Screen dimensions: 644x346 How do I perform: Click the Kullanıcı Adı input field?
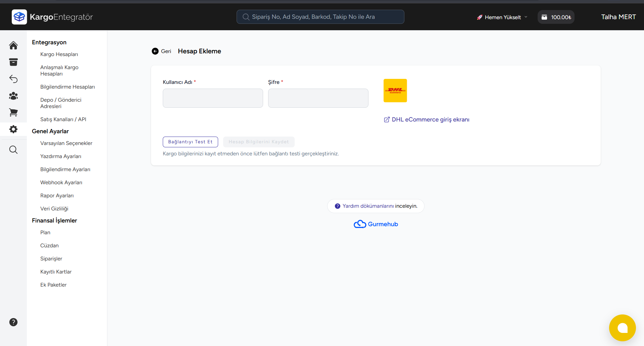[213, 98]
